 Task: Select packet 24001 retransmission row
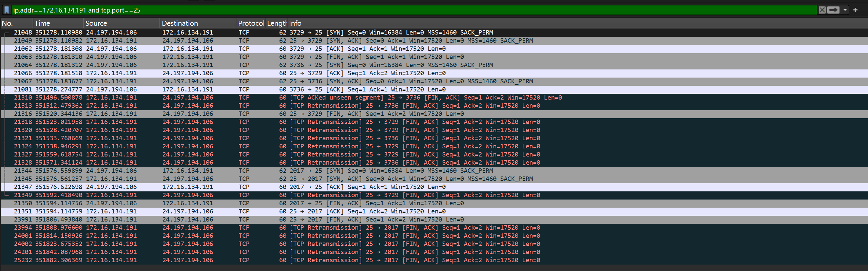pyautogui.click(x=434, y=236)
